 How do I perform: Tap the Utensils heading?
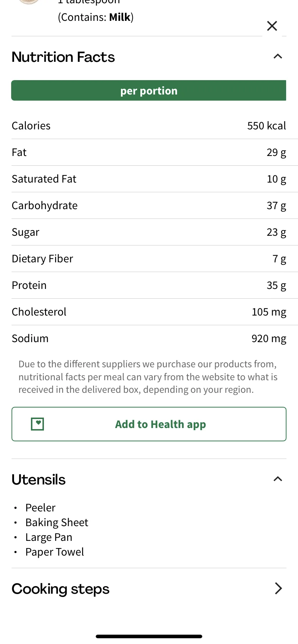[39, 480]
